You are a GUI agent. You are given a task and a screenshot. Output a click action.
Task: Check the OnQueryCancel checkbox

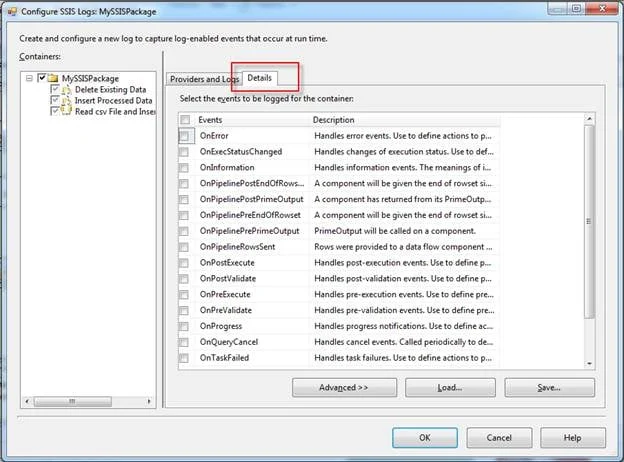184,342
